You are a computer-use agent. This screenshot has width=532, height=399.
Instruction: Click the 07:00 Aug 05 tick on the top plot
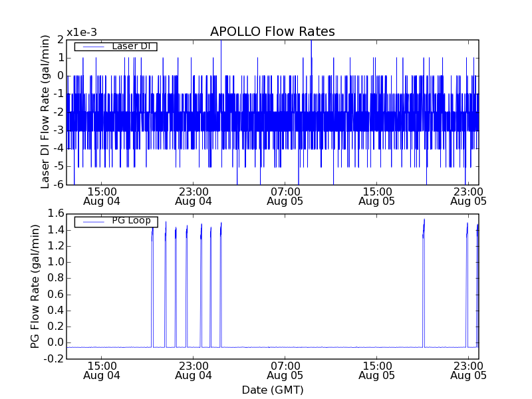pos(285,196)
